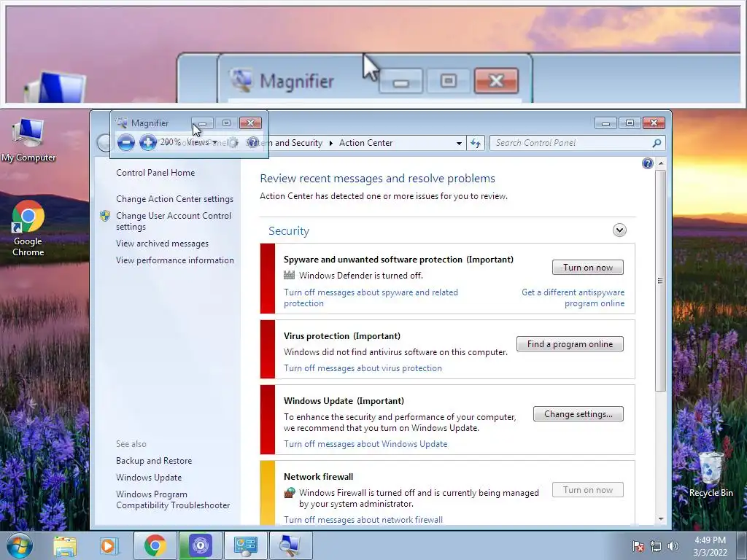Click the Action Center vertical scrollbar thumb

(x=661, y=281)
